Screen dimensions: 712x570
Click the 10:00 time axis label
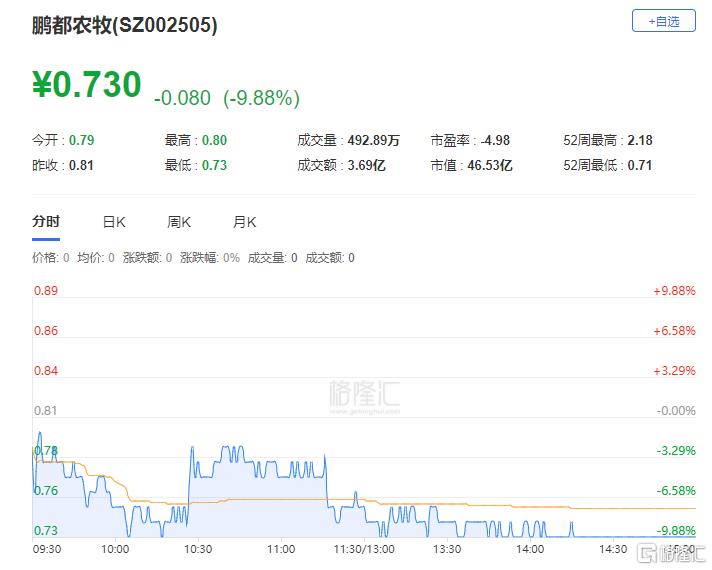[x=115, y=549]
